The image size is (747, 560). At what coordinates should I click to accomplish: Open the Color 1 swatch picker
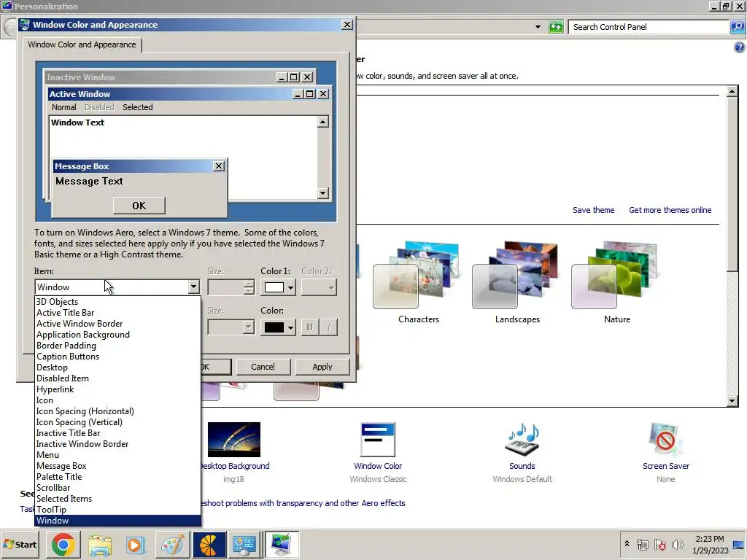click(278, 287)
